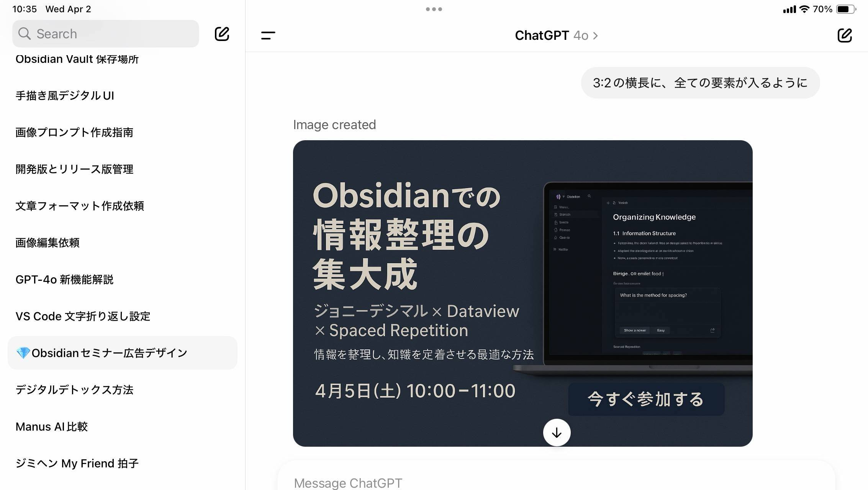Tap the user message '3:2の横長に、全ての要素が入るように'
The height and width of the screenshot is (490, 868).
(x=700, y=83)
